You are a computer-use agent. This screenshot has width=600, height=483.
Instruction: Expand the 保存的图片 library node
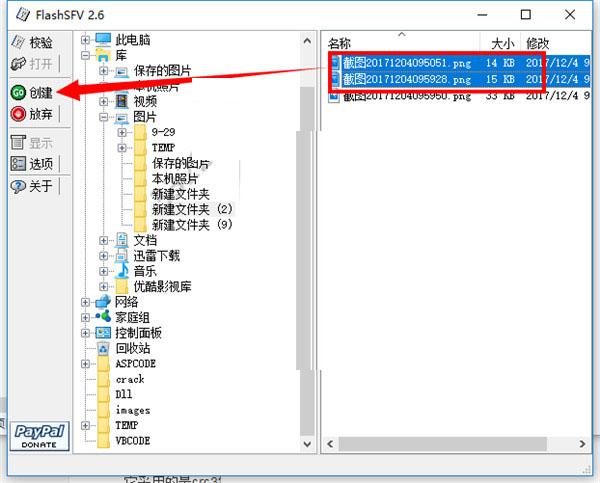click(103, 71)
